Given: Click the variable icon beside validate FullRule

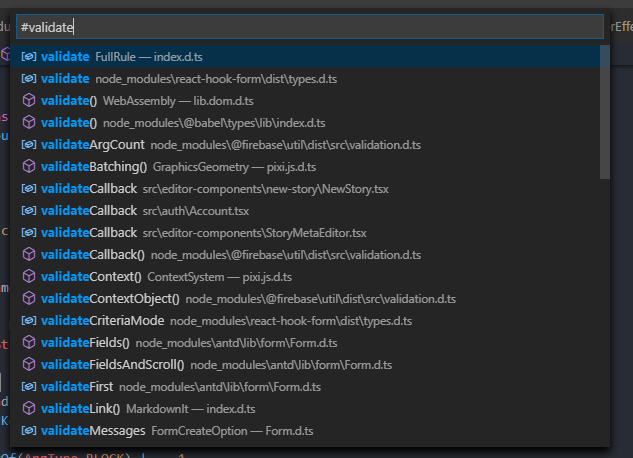Looking at the screenshot, I should coord(29,56).
